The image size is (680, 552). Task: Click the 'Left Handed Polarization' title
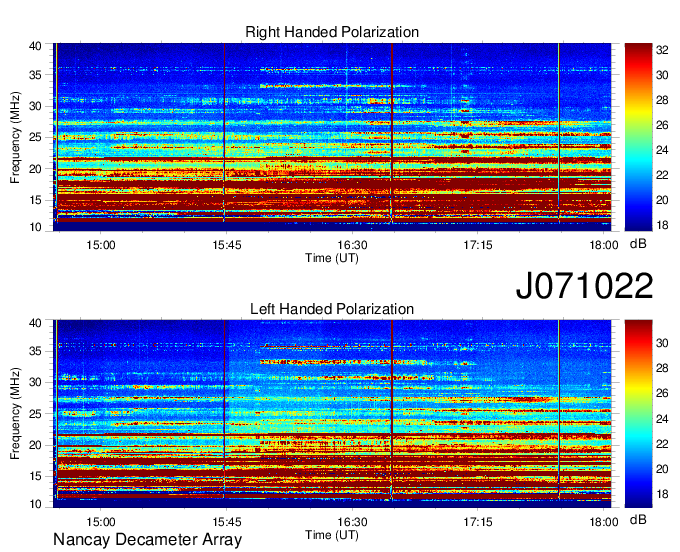pyautogui.click(x=332, y=309)
